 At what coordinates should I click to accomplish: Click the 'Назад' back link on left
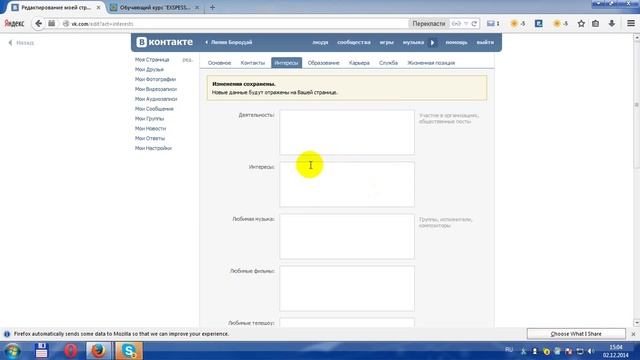click(21, 42)
